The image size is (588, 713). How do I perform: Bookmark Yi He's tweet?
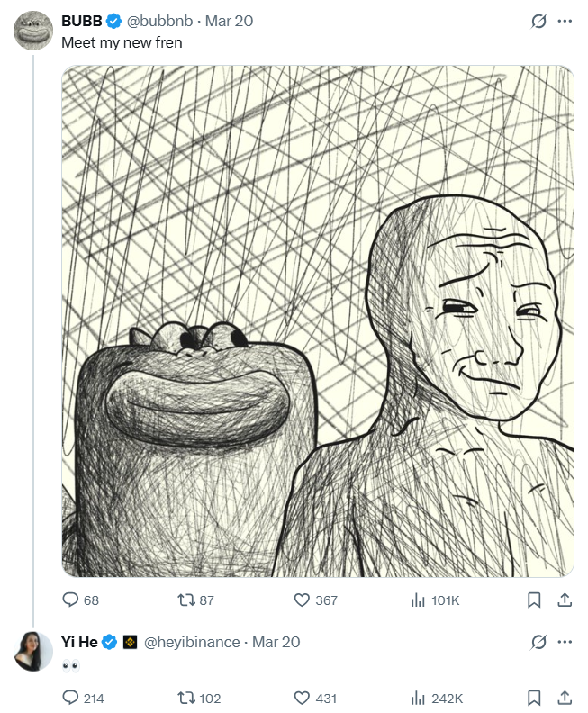click(534, 698)
